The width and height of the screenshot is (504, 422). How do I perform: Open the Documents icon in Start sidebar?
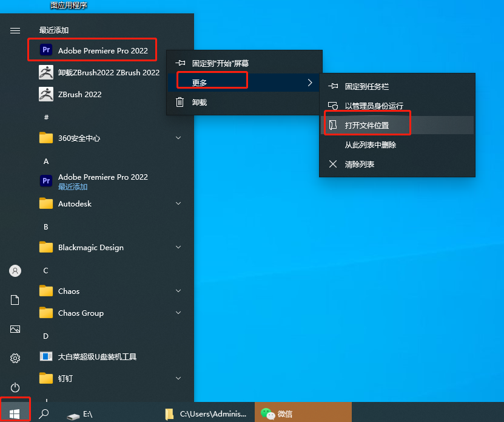pos(15,300)
